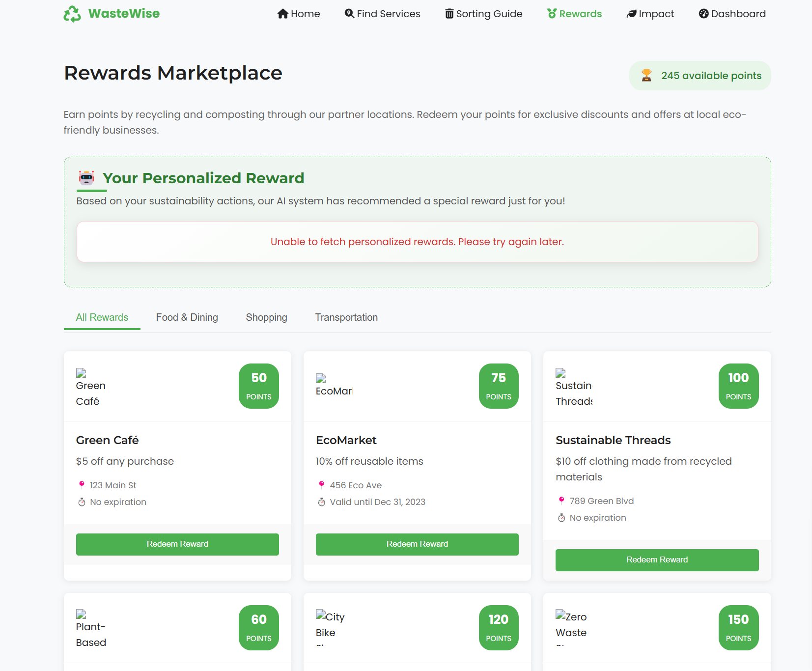Click the trophy icon beside available points
The height and width of the screenshot is (671, 812).
pos(646,76)
